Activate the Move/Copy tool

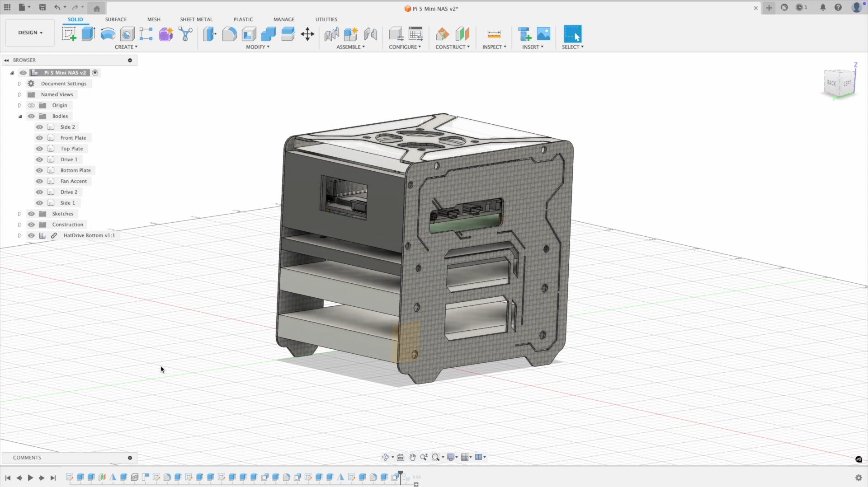(x=307, y=34)
